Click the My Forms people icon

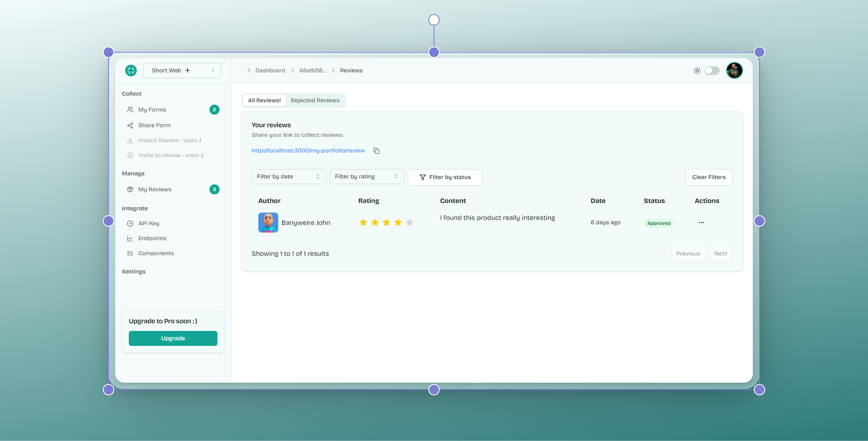point(130,110)
